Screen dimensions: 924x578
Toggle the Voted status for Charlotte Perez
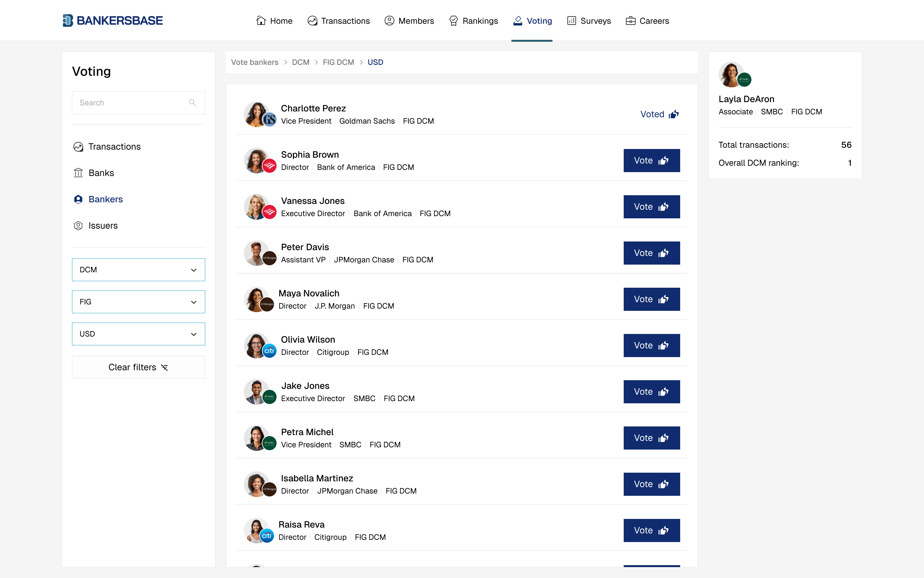coord(659,114)
